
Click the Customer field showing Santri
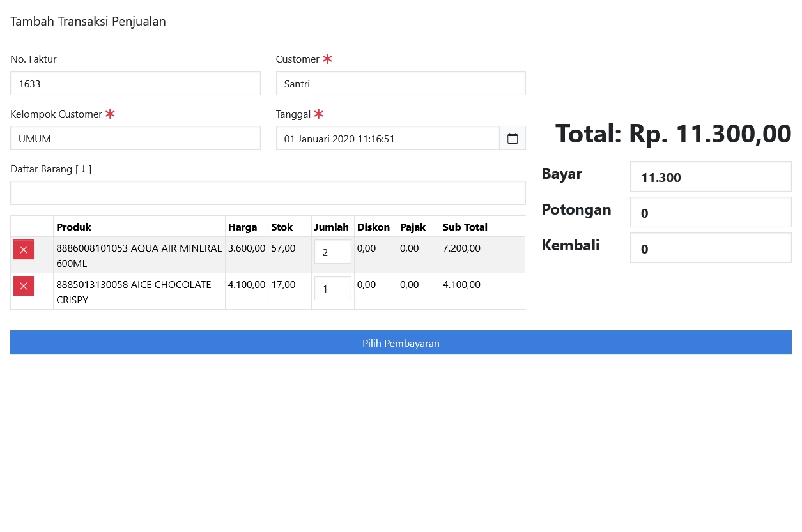(401, 84)
